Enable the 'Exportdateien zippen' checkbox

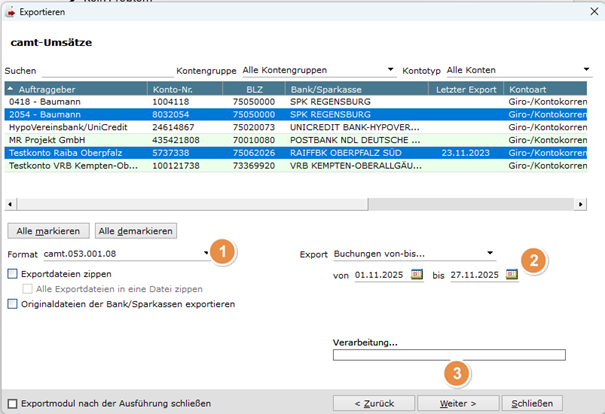pos(12,273)
